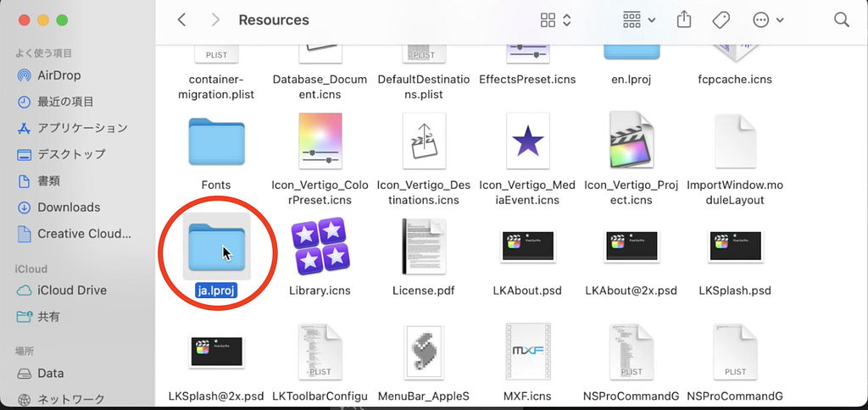This screenshot has width=868, height=410.
Task: Select LKAbout.psd thumbnail
Action: (527, 247)
